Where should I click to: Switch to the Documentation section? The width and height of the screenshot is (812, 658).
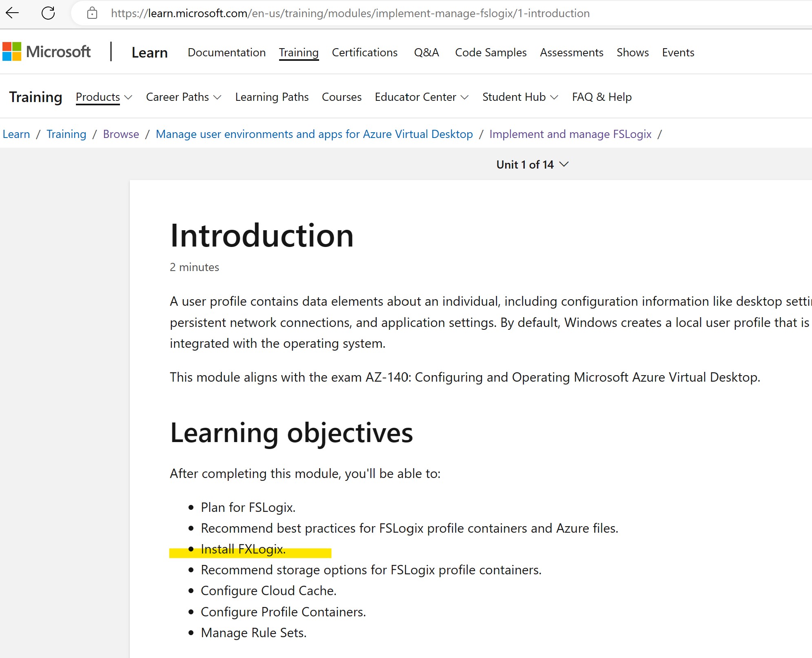[226, 52]
